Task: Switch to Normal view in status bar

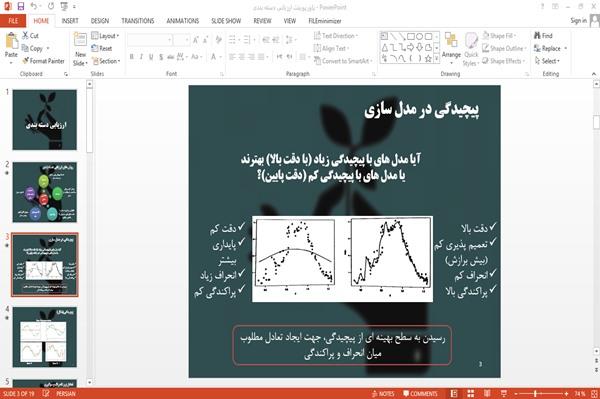Action: pos(454,394)
